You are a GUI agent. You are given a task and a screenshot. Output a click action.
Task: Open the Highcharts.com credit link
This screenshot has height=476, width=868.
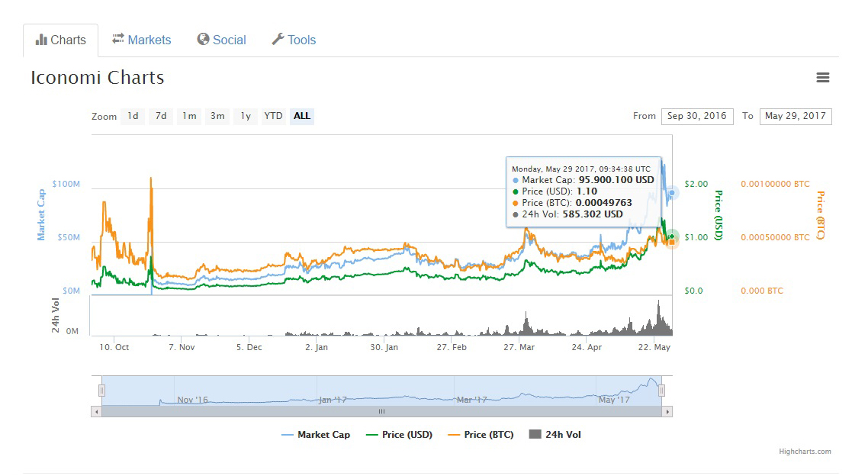tap(805, 452)
